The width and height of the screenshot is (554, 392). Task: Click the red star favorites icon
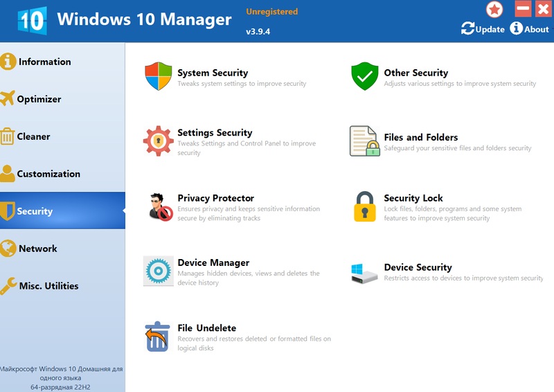click(x=494, y=9)
